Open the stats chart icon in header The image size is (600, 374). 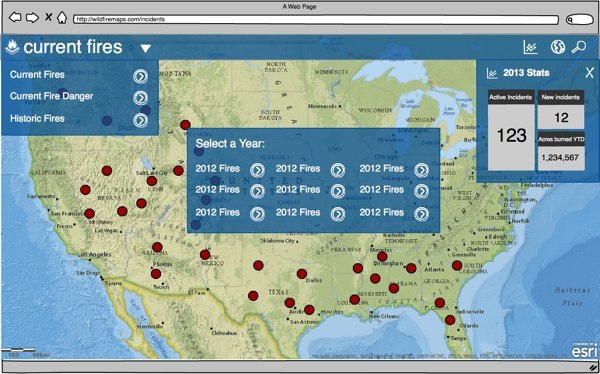pos(530,47)
